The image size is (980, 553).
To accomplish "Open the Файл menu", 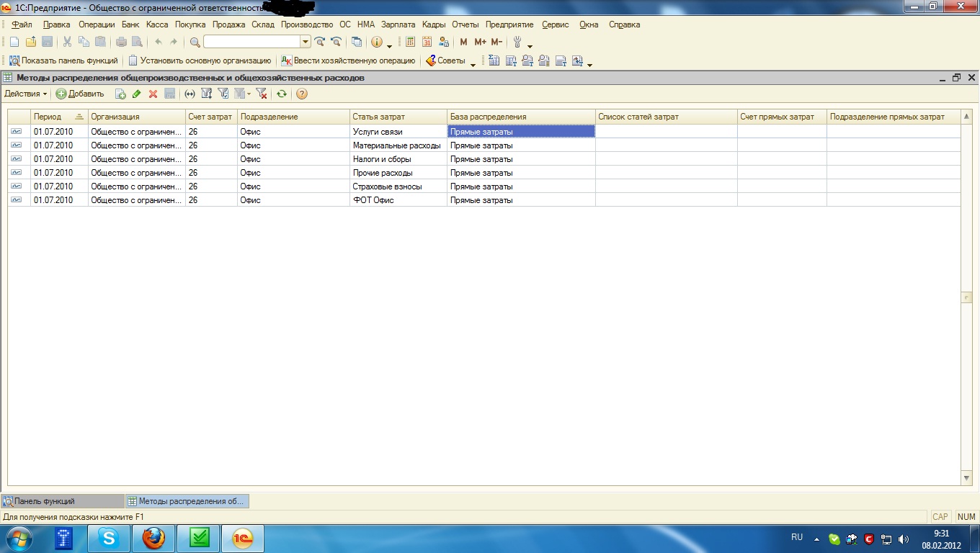I will pyautogui.click(x=22, y=24).
